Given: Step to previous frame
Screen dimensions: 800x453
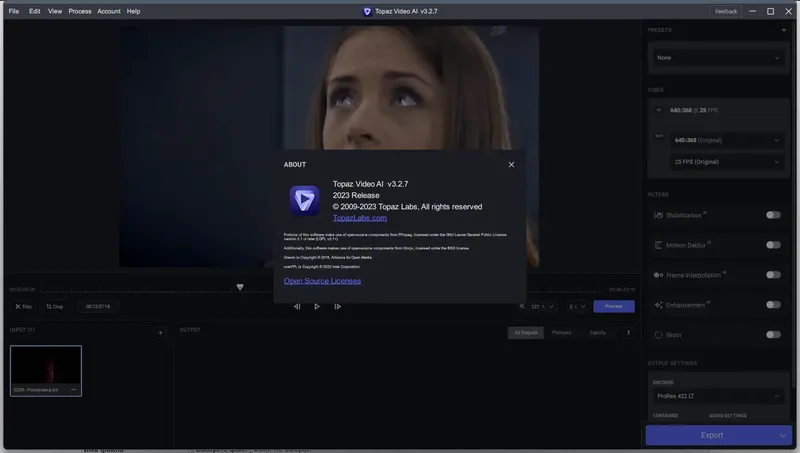Looking at the screenshot, I should [x=297, y=307].
